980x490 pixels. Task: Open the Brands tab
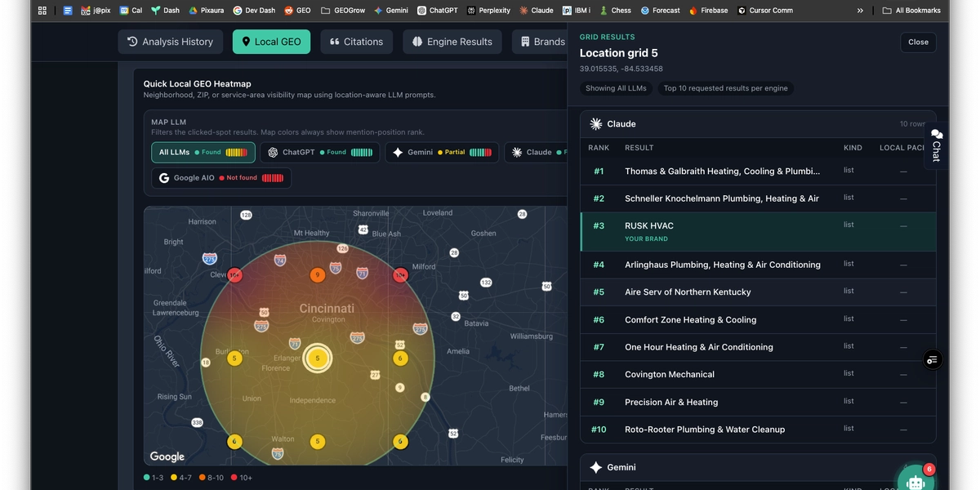[x=541, y=42]
